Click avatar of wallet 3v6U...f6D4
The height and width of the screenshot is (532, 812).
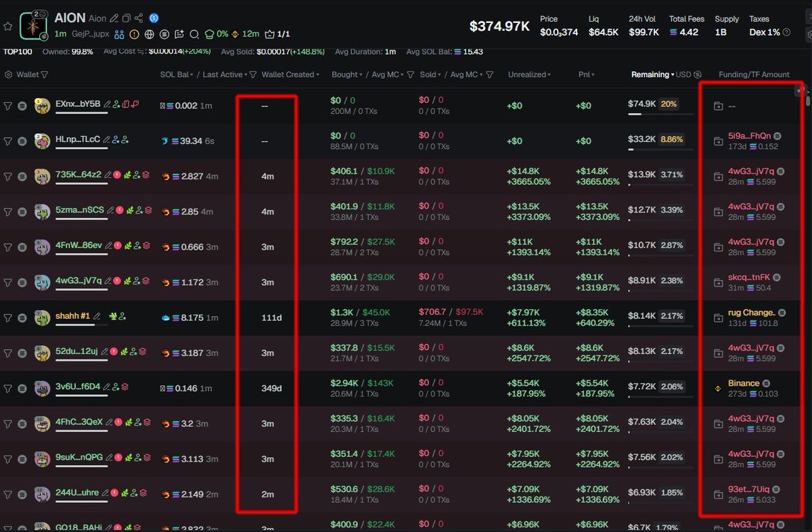click(x=43, y=389)
